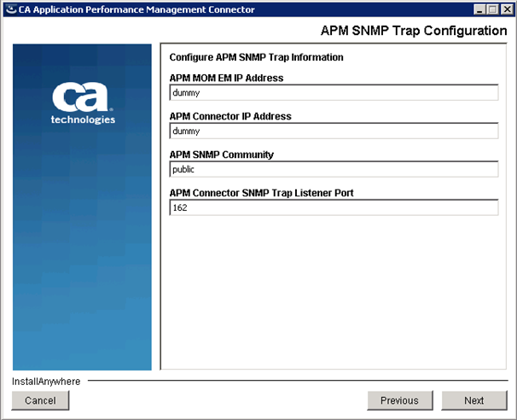Focus the APM MOM EM IP Address field

point(334,92)
